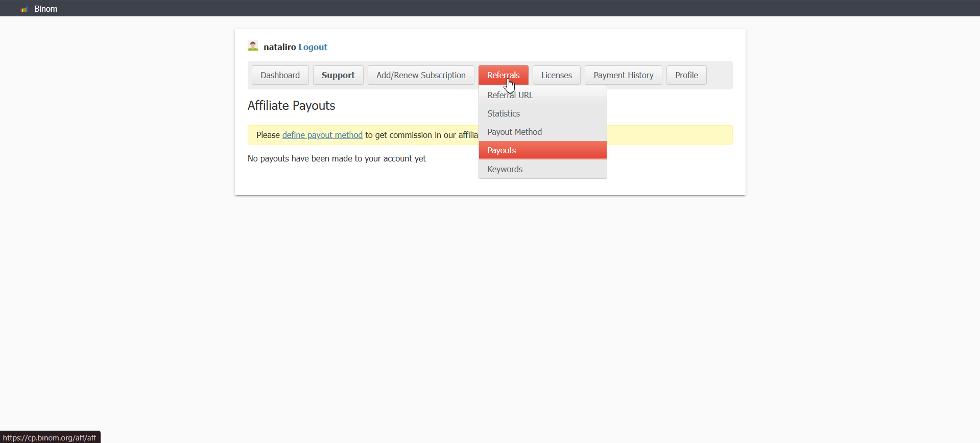This screenshot has width=980, height=443.
Task: Log out using the Logout link
Action: pos(313,47)
